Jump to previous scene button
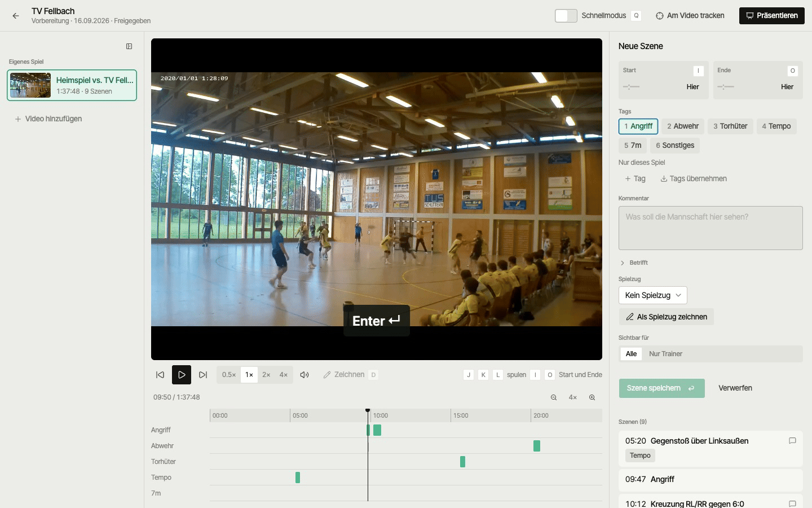Image resolution: width=812 pixels, height=508 pixels. pyautogui.click(x=160, y=375)
